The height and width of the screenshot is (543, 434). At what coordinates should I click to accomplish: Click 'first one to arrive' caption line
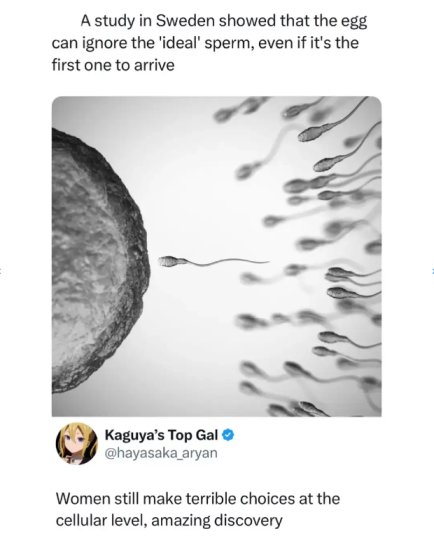pos(113,65)
